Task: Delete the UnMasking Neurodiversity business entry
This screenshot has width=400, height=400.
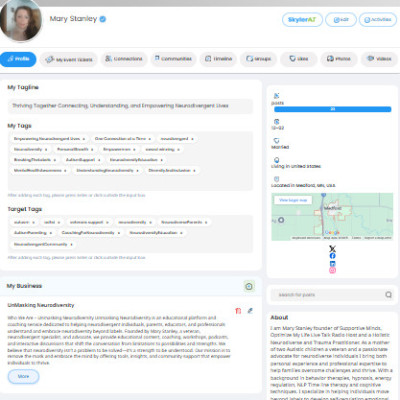Action: [238, 311]
